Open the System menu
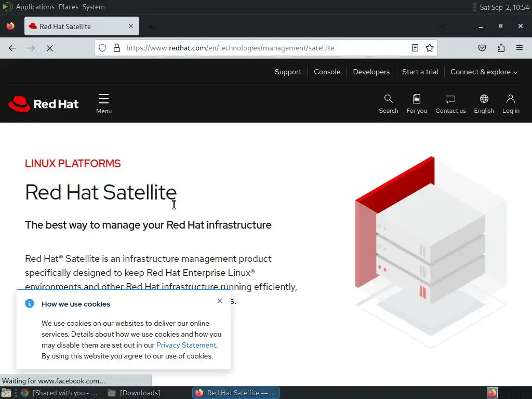 [x=94, y=7]
